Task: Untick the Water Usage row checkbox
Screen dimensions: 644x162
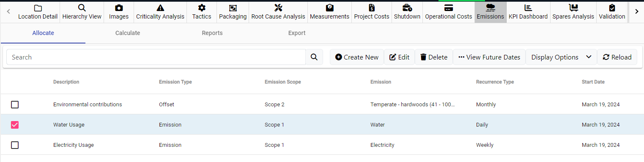Action: pyautogui.click(x=15, y=125)
